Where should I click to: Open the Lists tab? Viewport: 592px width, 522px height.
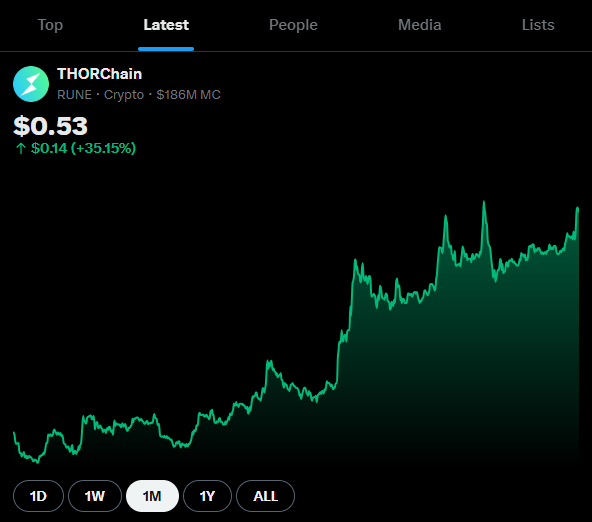coord(538,25)
